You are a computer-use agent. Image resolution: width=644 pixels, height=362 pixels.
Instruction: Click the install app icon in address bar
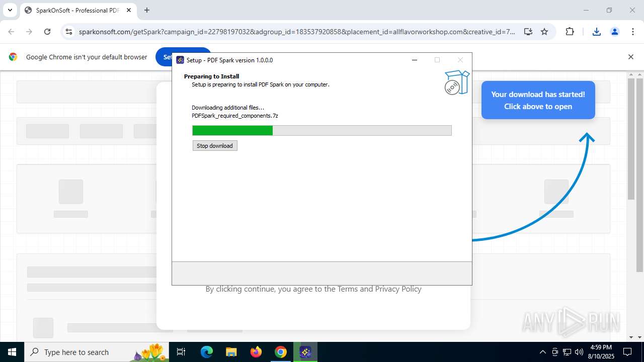(528, 32)
